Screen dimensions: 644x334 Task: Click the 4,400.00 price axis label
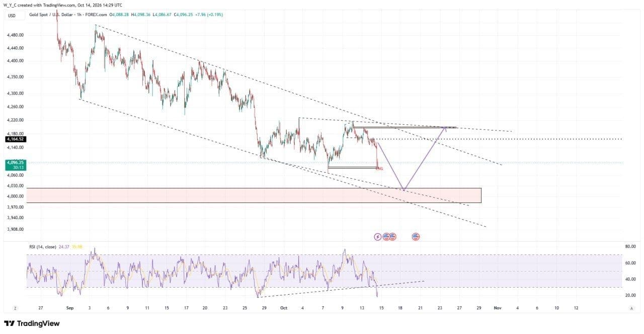pos(16,61)
